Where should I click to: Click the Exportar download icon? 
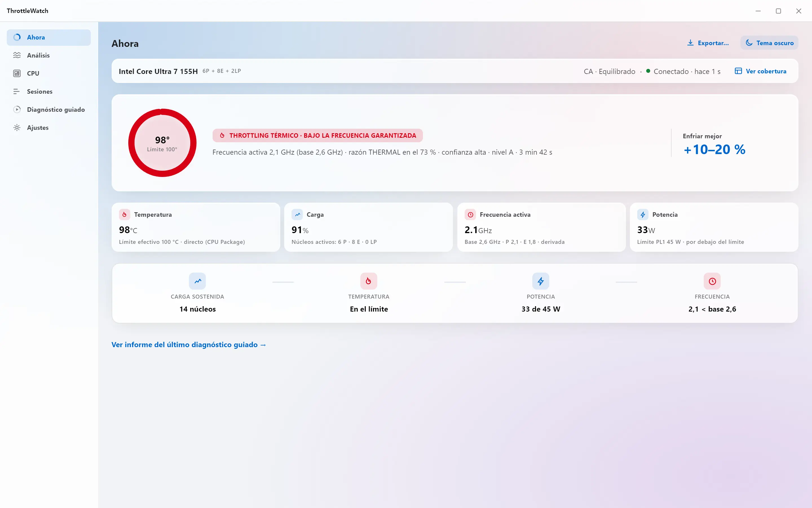pos(690,43)
